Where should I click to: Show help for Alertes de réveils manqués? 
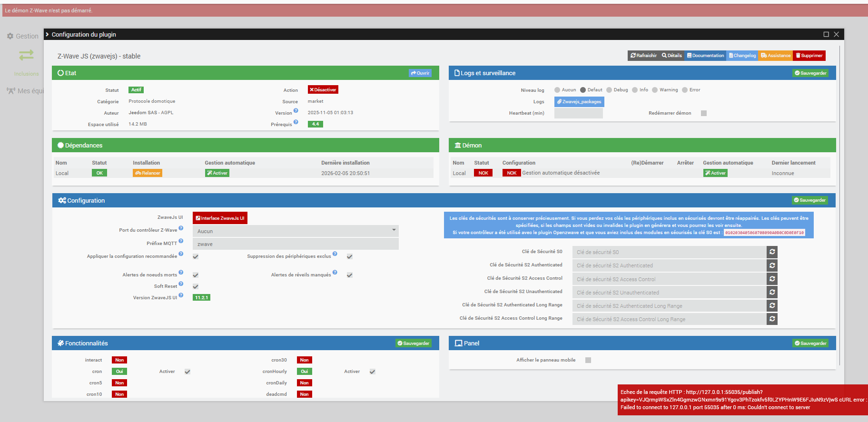pyautogui.click(x=335, y=273)
